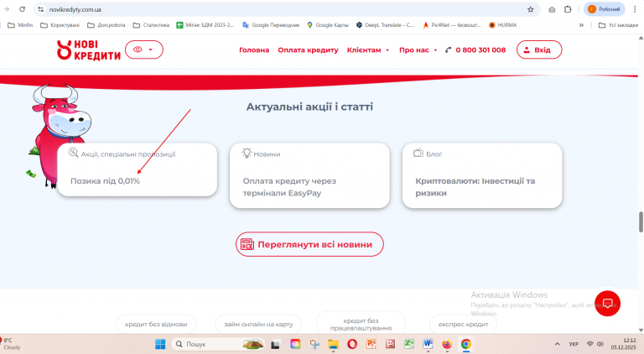Open Firefox from taskbar
The width and height of the screenshot is (644, 354).
point(447,344)
